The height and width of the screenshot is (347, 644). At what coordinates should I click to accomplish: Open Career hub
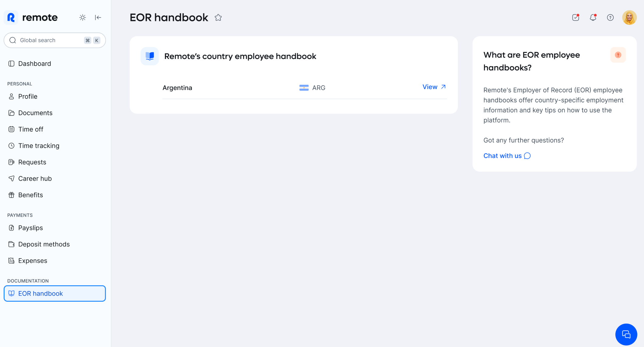(55, 178)
